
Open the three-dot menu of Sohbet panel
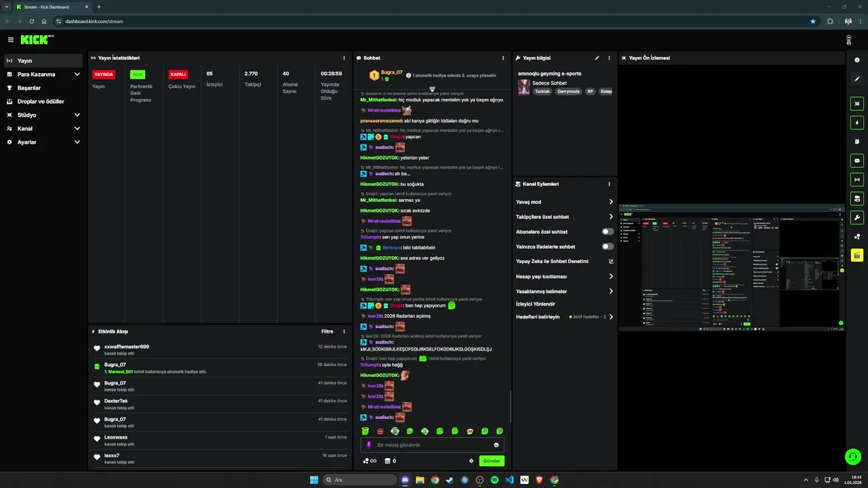coord(502,58)
